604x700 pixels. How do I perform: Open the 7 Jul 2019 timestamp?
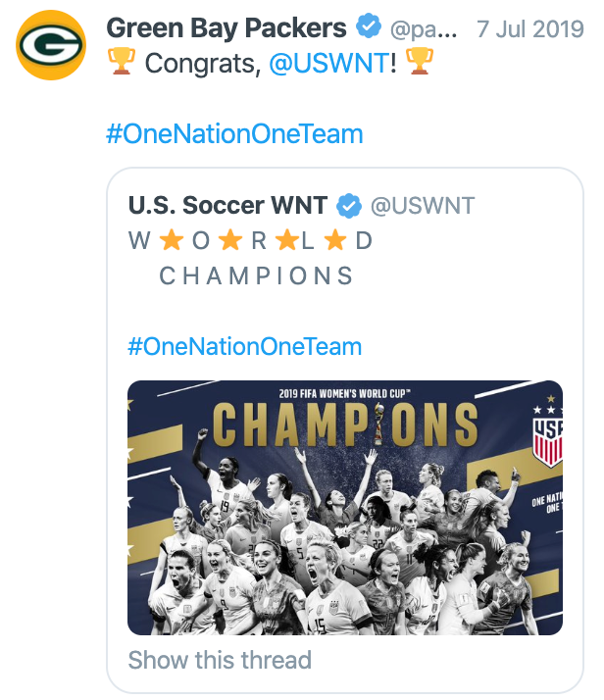point(529,29)
